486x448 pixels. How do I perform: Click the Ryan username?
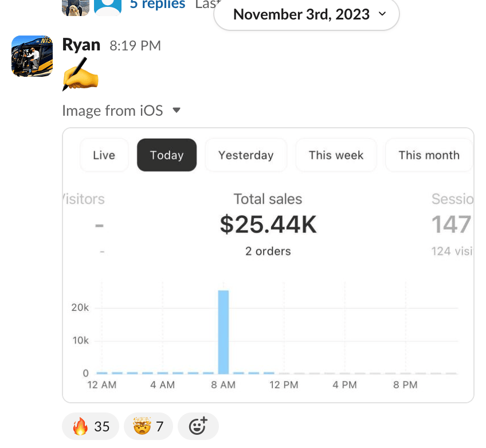click(81, 45)
